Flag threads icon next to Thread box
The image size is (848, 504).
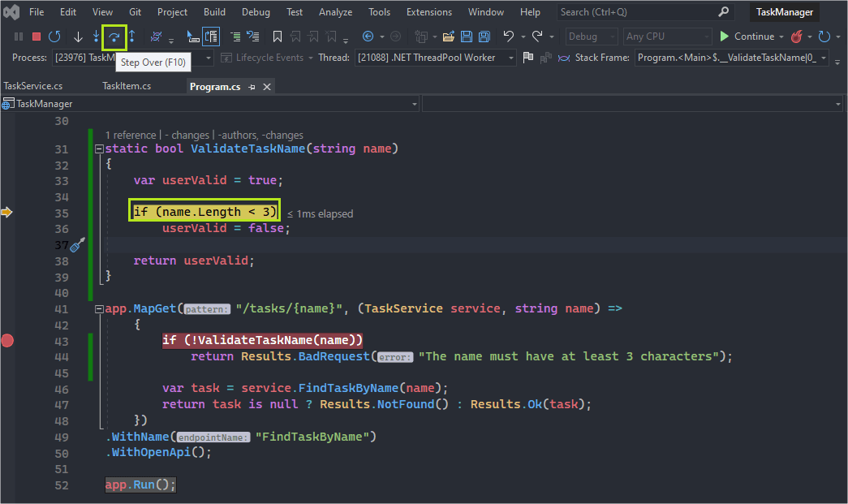click(528, 58)
